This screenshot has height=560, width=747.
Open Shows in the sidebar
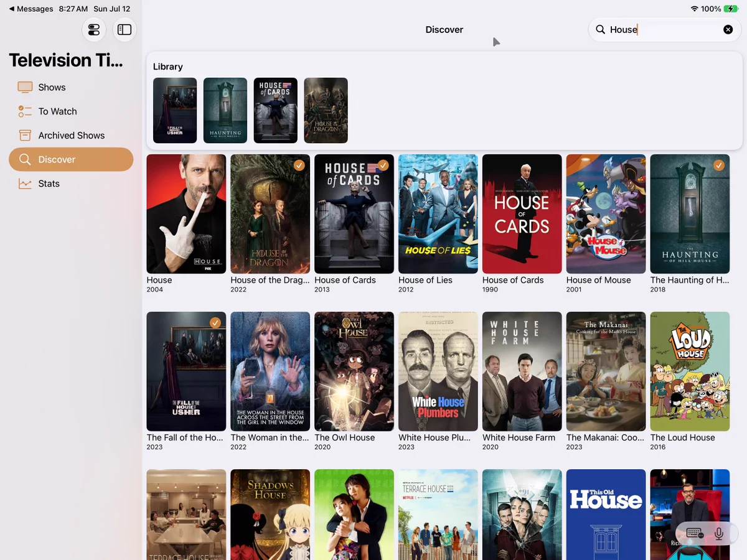(x=71, y=87)
